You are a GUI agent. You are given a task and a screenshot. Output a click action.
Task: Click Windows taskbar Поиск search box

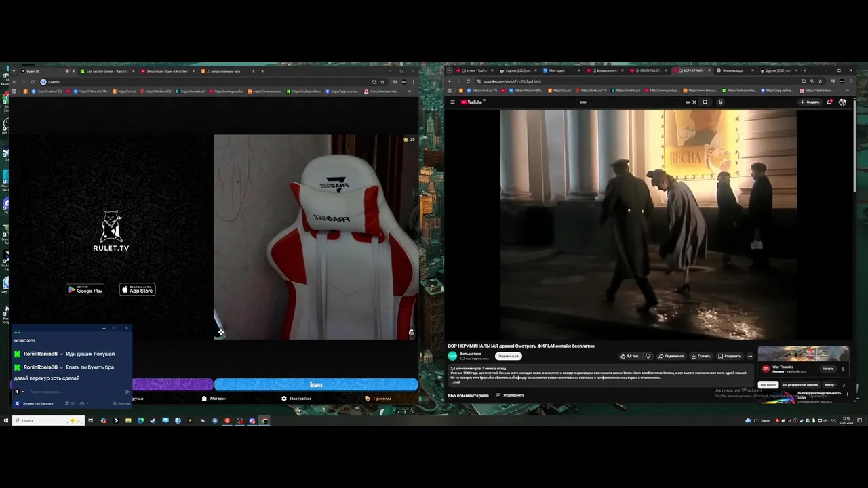point(48,420)
